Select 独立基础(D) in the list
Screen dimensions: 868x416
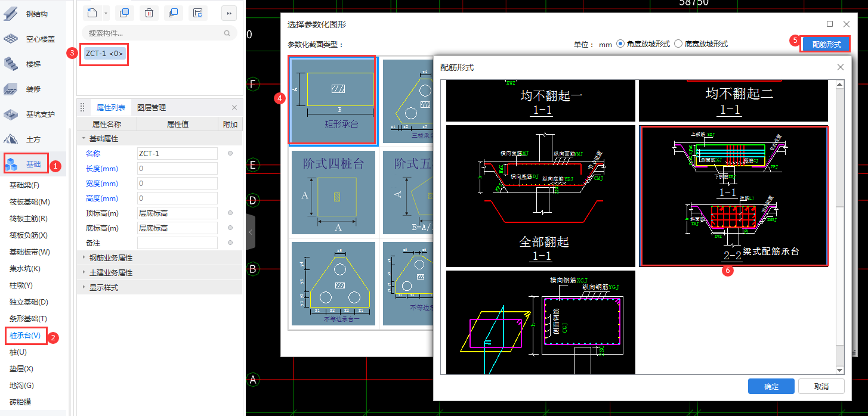[29, 302]
